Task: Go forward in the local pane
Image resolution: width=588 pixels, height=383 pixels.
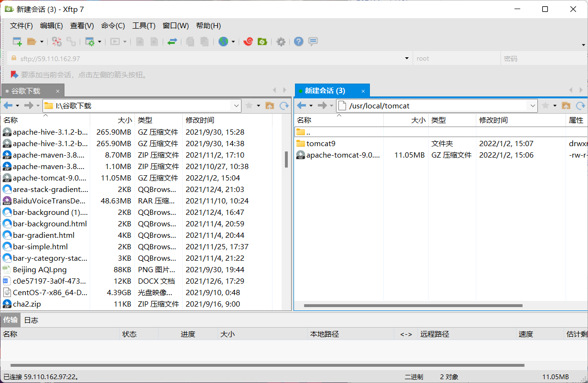Action: [x=29, y=106]
